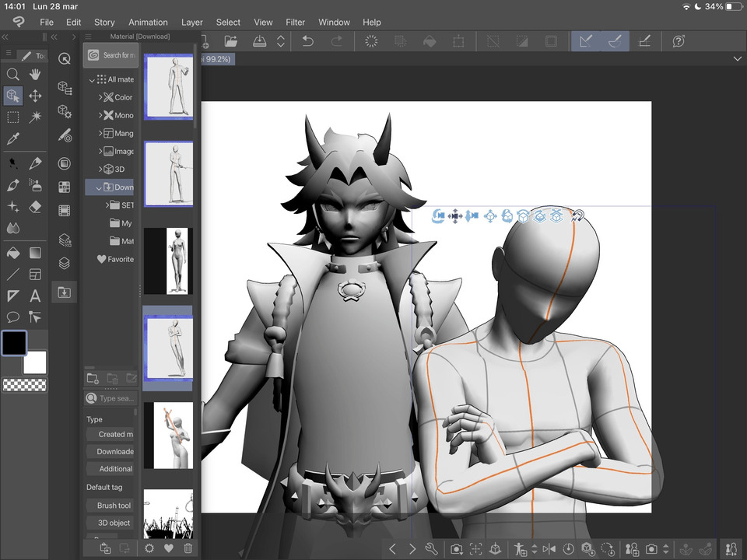747x560 pixels.
Task: Click the black main color swatch
Action: click(x=14, y=343)
